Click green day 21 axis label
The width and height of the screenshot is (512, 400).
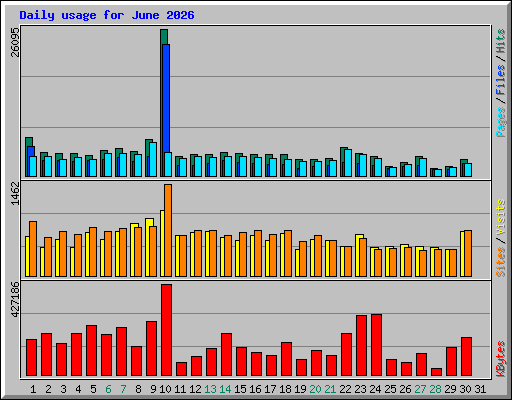click(330, 389)
